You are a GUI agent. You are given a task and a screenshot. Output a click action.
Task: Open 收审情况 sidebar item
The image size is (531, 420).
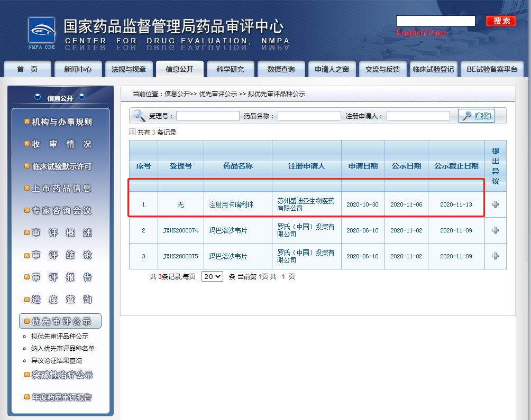tap(62, 144)
